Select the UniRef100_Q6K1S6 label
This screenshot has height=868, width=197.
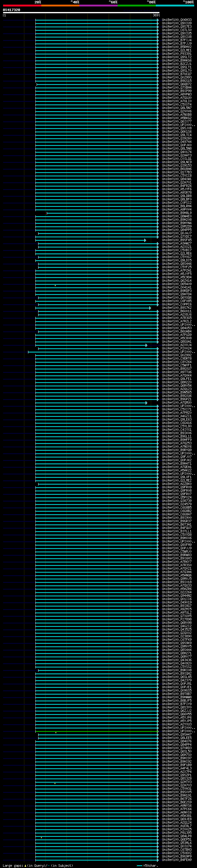[177, 132]
